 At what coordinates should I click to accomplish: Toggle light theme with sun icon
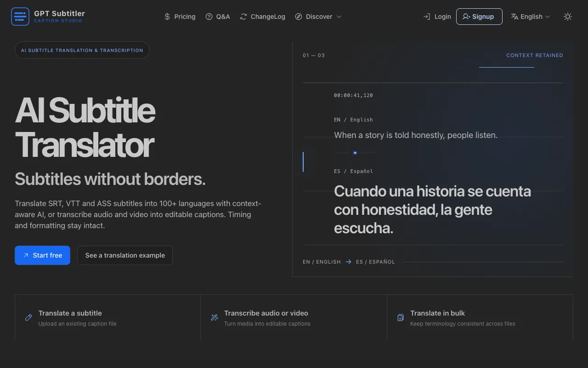coord(568,17)
